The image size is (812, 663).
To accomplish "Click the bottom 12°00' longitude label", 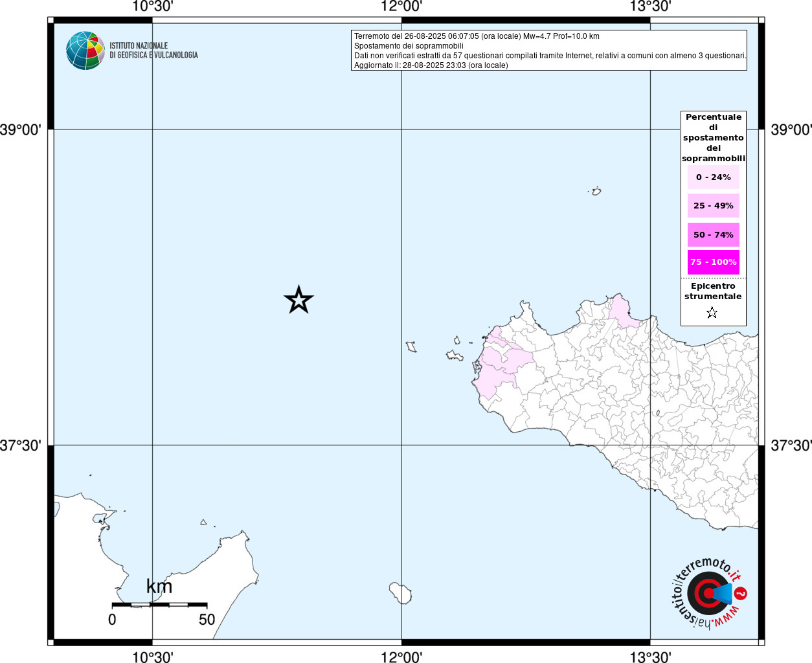I will pyautogui.click(x=401, y=657).
